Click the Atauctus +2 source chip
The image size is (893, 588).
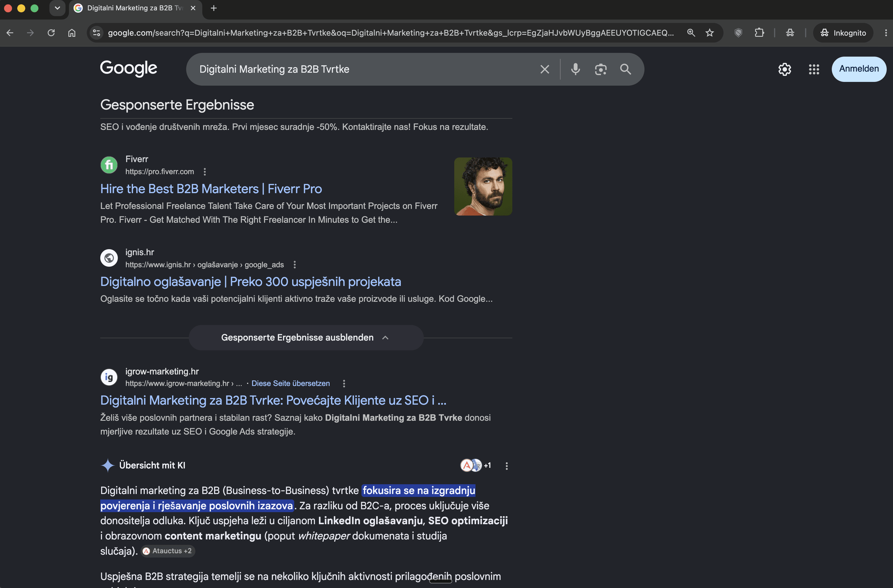pyautogui.click(x=168, y=551)
